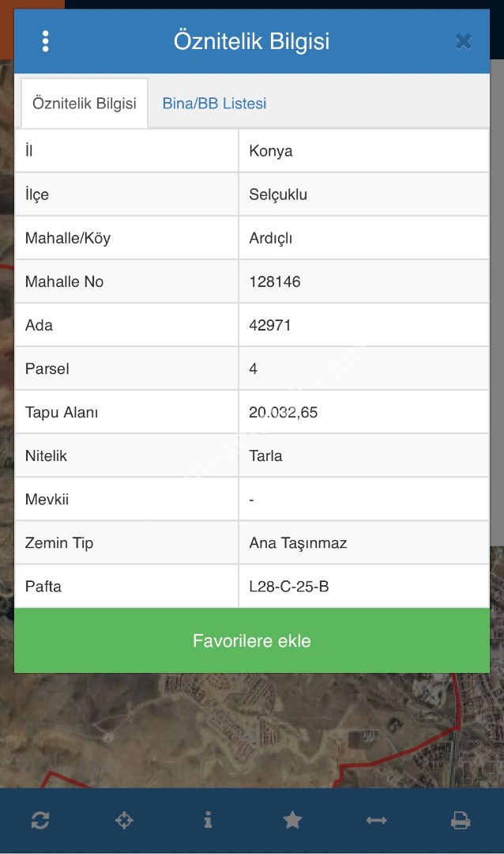Click the Selçuklu district value
Image resolution: width=504 pixels, height=854 pixels.
click(x=278, y=195)
